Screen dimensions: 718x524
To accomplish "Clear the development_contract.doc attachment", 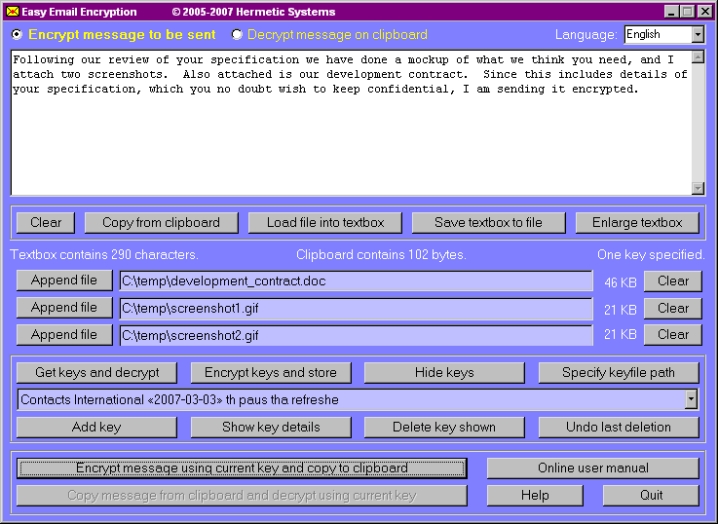I will click(x=672, y=281).
